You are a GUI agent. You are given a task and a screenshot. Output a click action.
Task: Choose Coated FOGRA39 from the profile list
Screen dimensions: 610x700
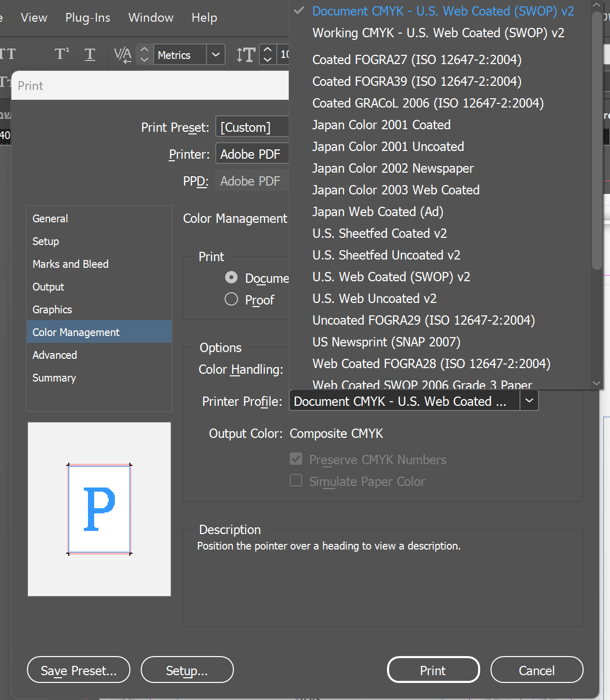coord(416,81)
